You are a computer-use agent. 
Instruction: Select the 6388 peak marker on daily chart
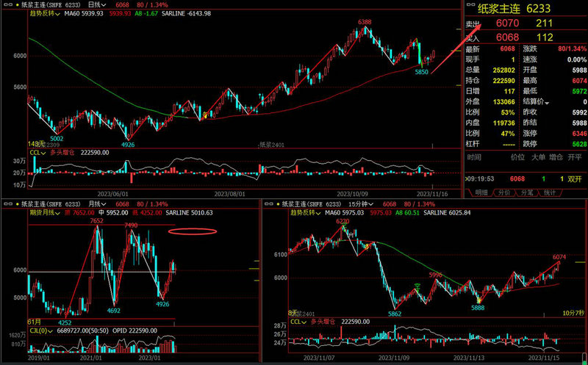coord(364,23)
